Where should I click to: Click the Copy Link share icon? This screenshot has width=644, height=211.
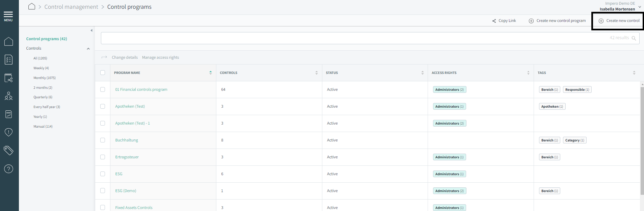[494, 21]
